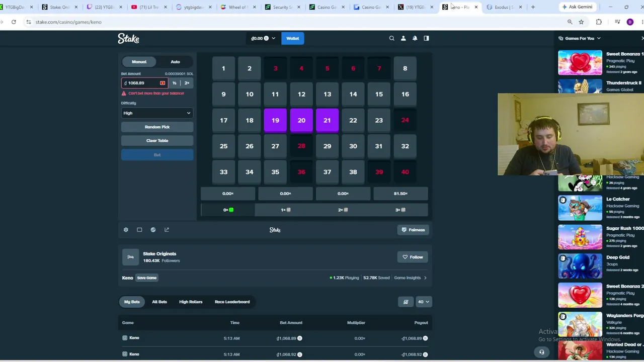Click the Random Pick button
Screen dimensions: 644x362
click(157, 127)
